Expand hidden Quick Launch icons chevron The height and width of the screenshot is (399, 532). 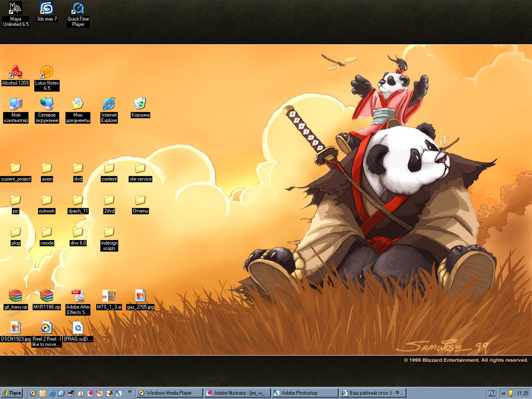(129, 392)
